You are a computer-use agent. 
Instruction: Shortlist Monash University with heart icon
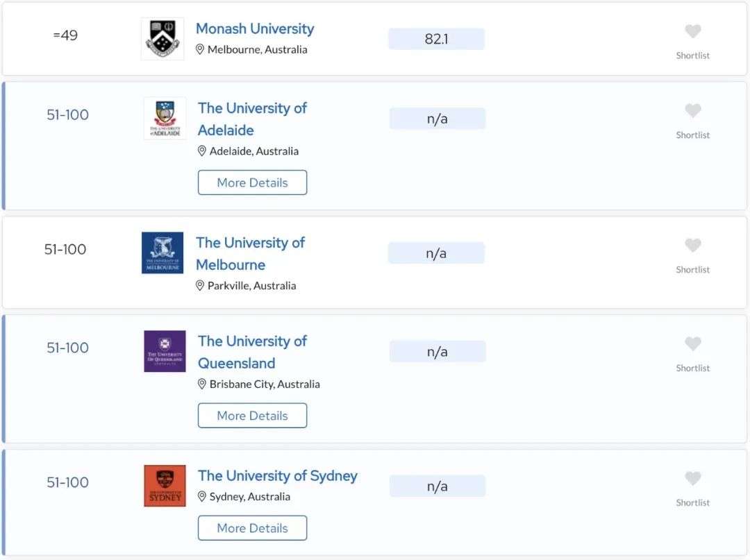point(692,31)
